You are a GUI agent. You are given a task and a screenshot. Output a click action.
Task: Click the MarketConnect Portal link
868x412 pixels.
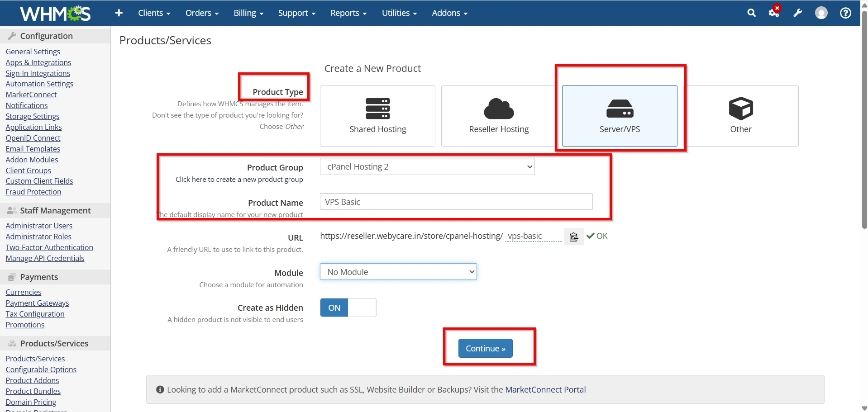pos(545,389)
